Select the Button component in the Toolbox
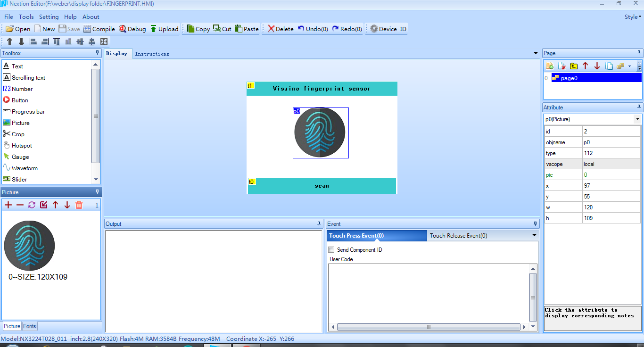 [19, 100]
